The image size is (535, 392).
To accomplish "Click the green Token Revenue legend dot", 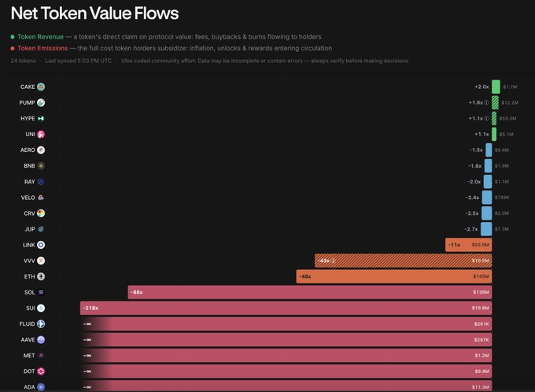I will click(x=13, y=37).
